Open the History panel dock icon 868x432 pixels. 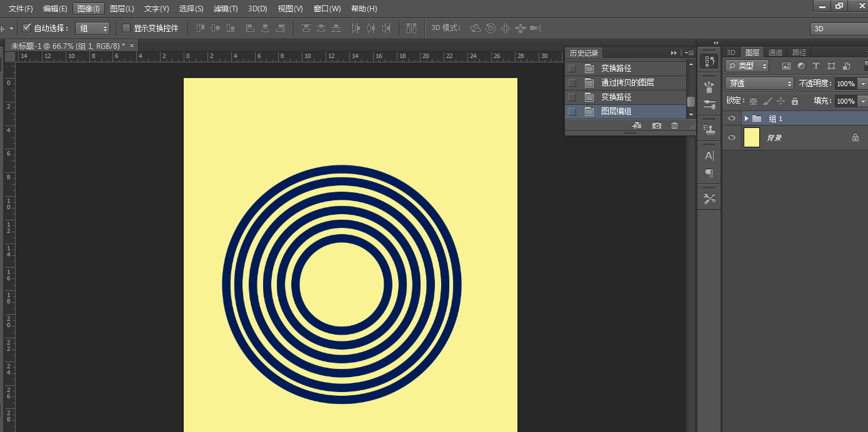(709, 61)
